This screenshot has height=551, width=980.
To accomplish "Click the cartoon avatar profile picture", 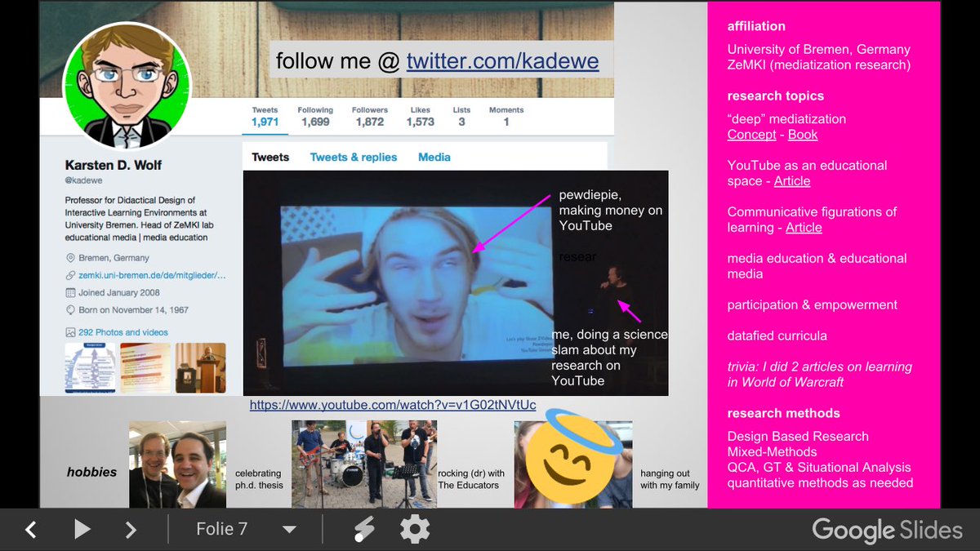I will [x=127, y=87].
